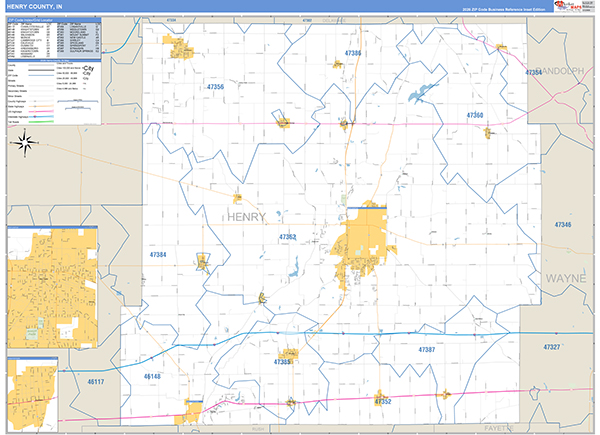Click ZIP code label 47385
600x435 pixels.
(282, 362)
